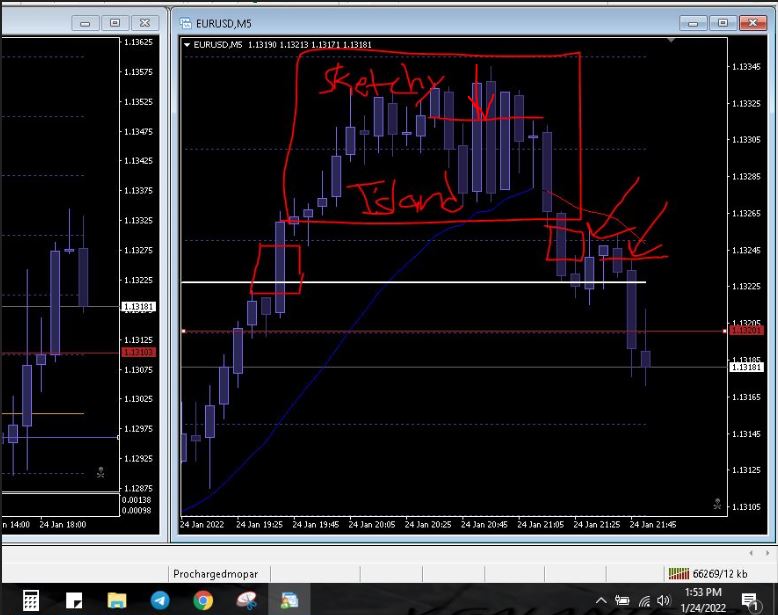Restore down the EURUSD,M5 chart window
Viewport: 778px width, 615px height.
point(723,23)
